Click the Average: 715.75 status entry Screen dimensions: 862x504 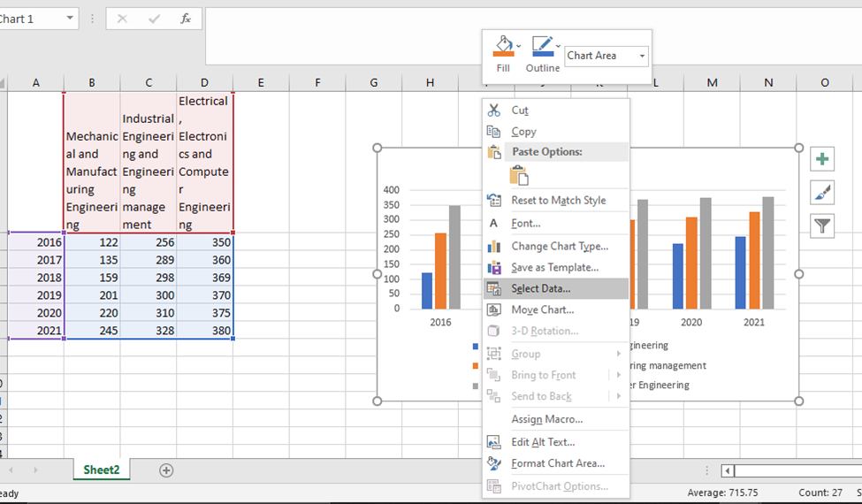coord(722,493)
